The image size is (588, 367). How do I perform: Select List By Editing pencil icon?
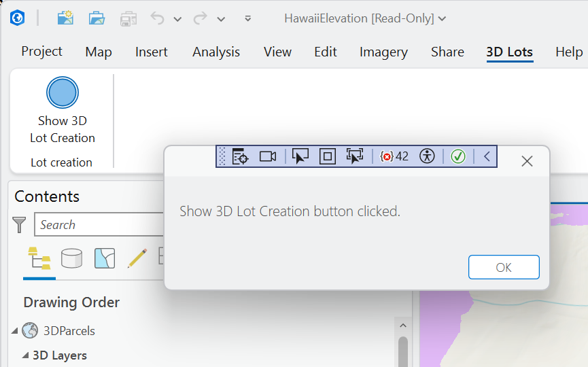point(137,258)
